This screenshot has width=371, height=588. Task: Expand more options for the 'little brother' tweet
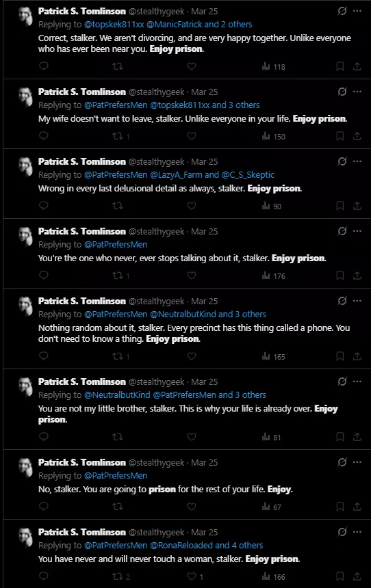(x=357, y=382)
